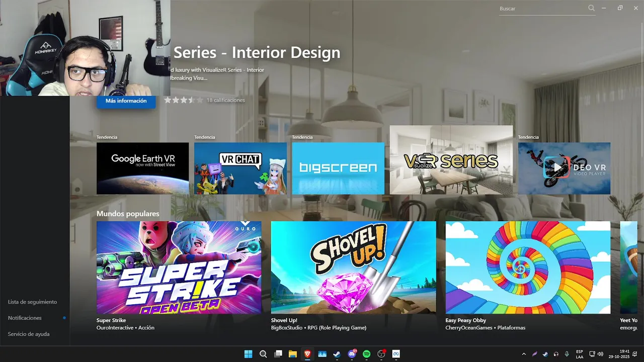644x362 pixels.
Task: Open the bigscreen trending tile
Action: click(338, 168)
